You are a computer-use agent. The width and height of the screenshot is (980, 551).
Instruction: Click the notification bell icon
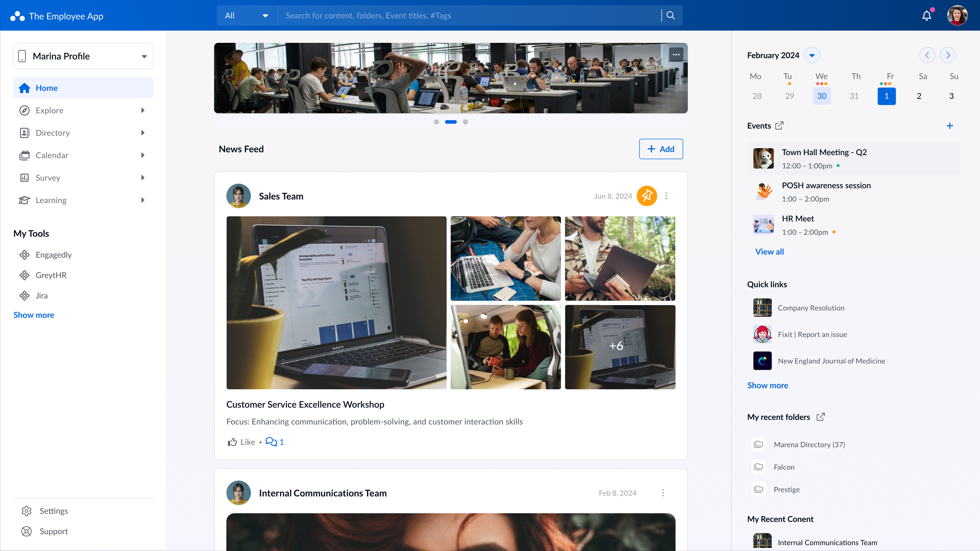[x=926, y=16]
